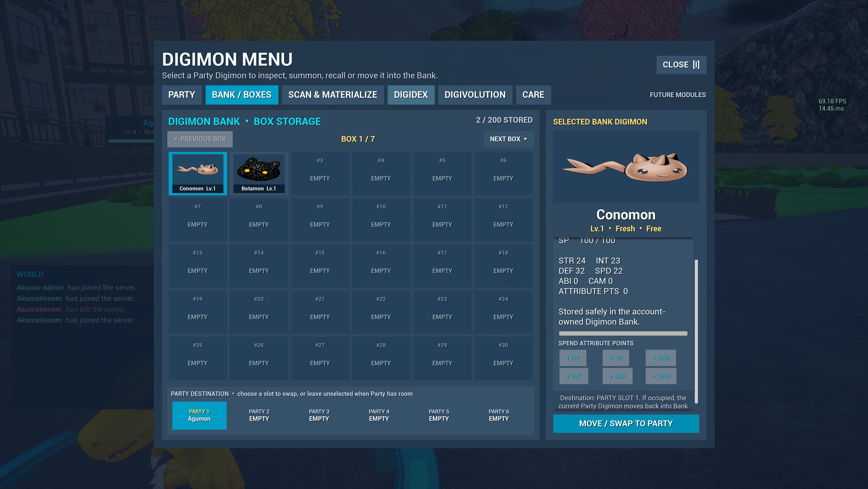Image resolution: width=868 pixels, height=489 pixels.
Task: Click 'Lv.1 • Fresh • Free' status line
Action: 626,229
